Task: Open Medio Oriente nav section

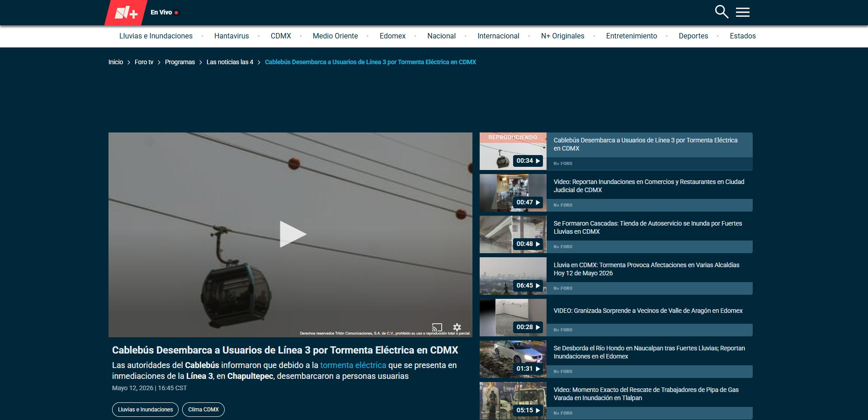Action: (335, 36)
